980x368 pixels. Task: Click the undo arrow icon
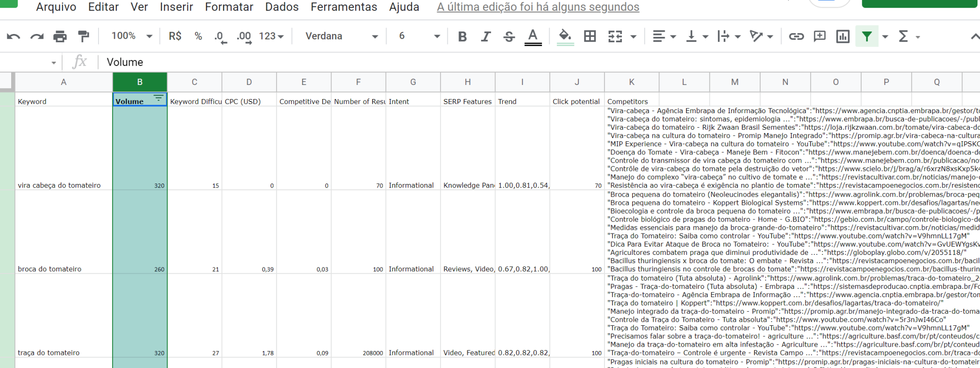(14, 36)
